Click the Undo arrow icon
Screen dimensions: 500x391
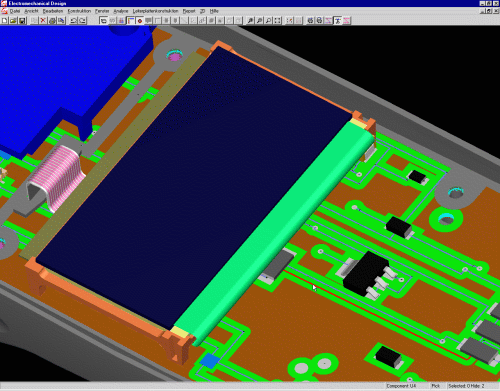(x=74, y=21)
